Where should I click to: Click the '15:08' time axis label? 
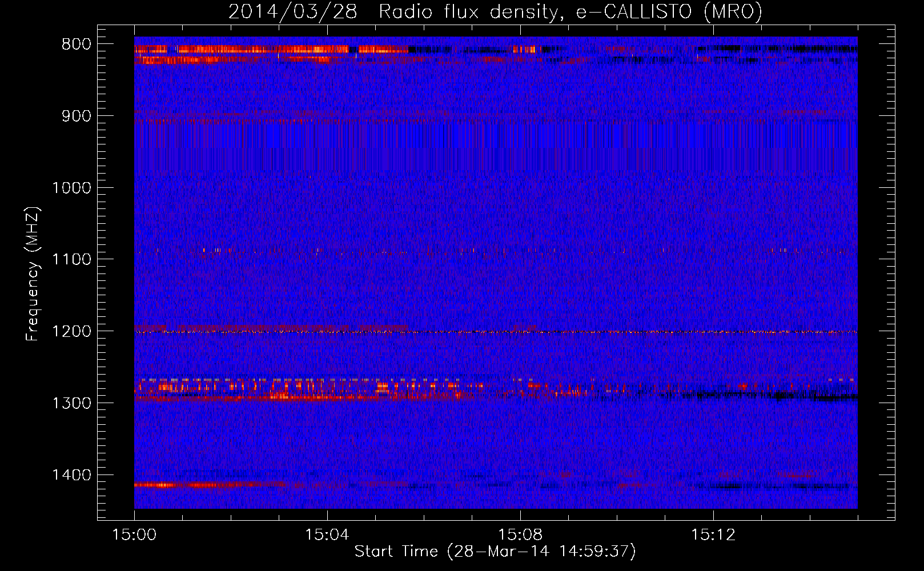[x=520, y=535]
